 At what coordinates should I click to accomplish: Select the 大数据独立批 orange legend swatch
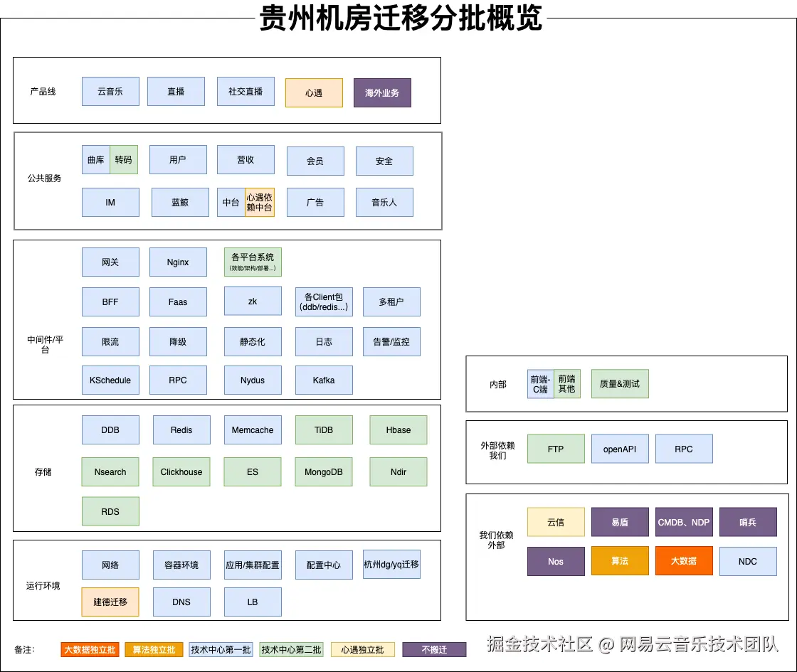coord(90,649)
